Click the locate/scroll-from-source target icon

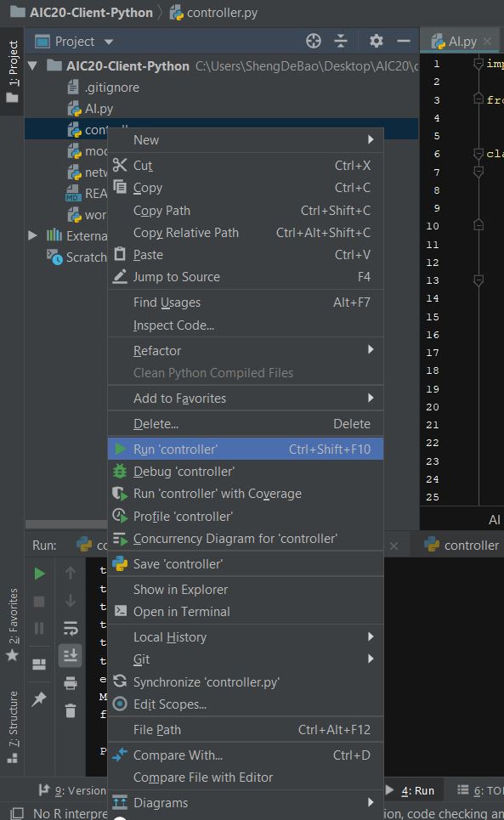[313, 41]
